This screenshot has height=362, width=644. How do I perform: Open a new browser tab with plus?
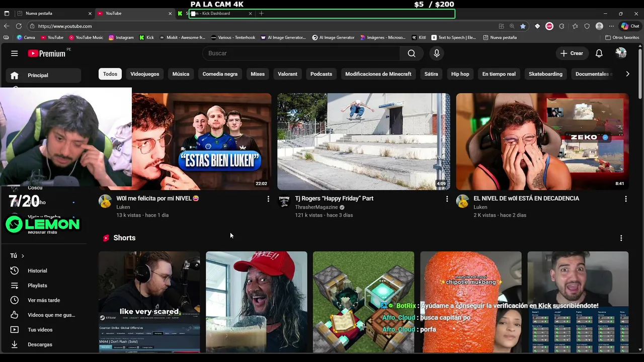261,14
